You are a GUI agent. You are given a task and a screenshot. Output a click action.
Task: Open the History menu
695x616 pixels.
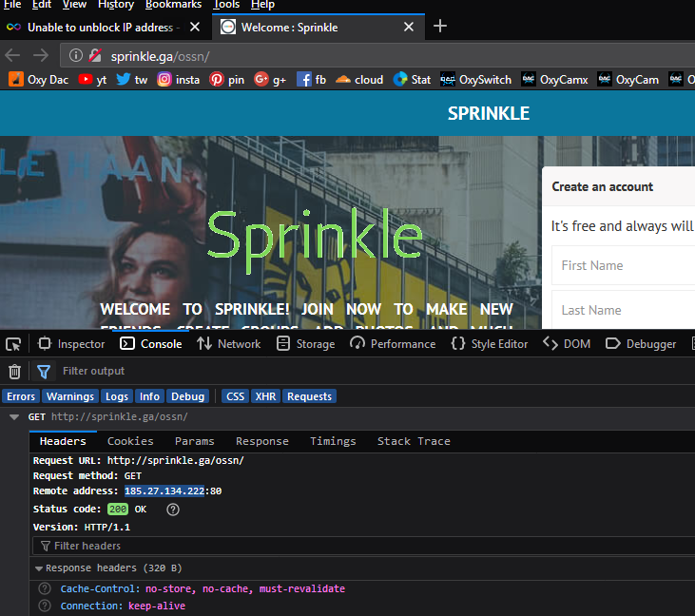[116, 5]
